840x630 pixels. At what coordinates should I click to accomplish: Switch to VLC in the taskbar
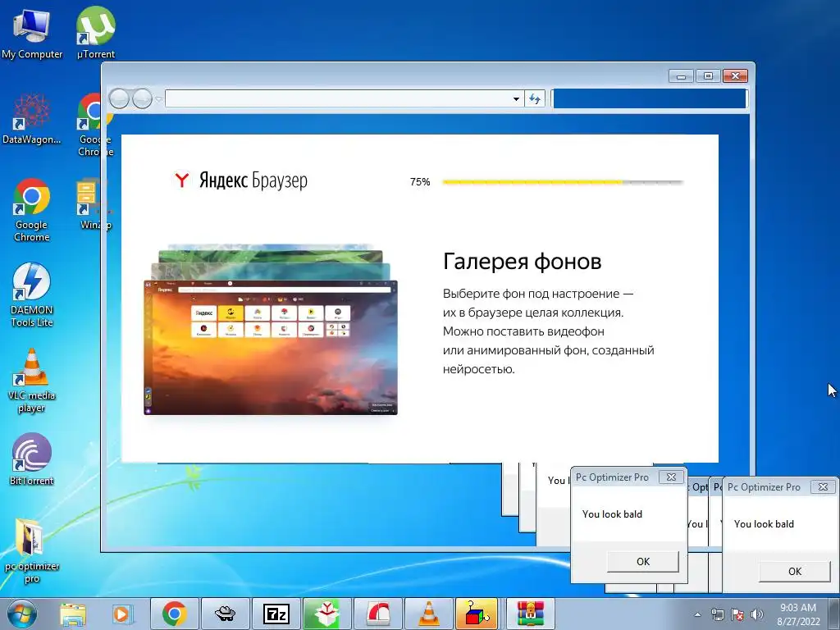(428, 614)
